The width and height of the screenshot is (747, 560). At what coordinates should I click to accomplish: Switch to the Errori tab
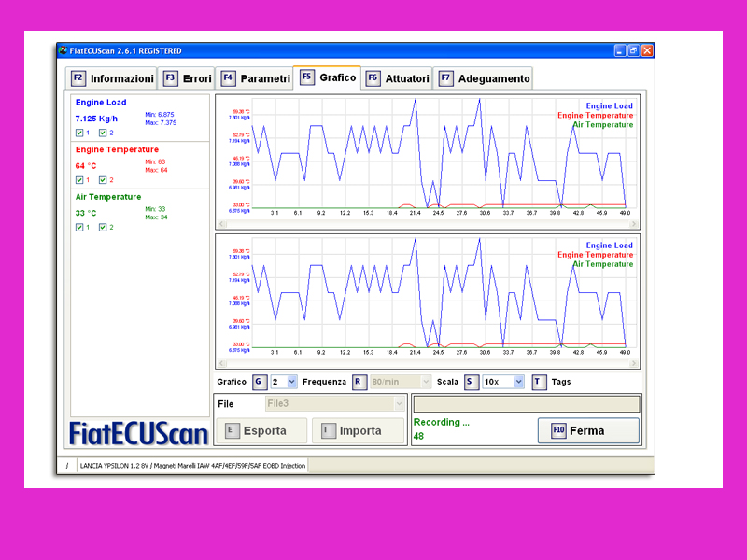(196, 78)
